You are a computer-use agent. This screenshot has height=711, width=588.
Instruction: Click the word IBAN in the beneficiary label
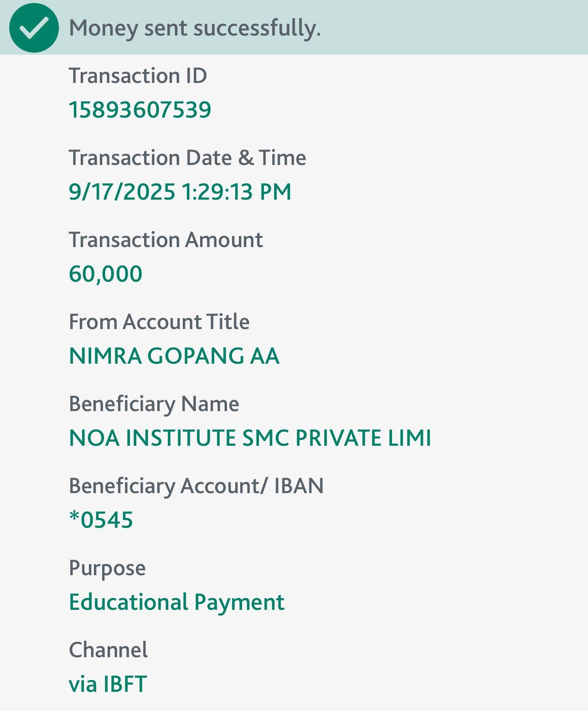point(299,486)
